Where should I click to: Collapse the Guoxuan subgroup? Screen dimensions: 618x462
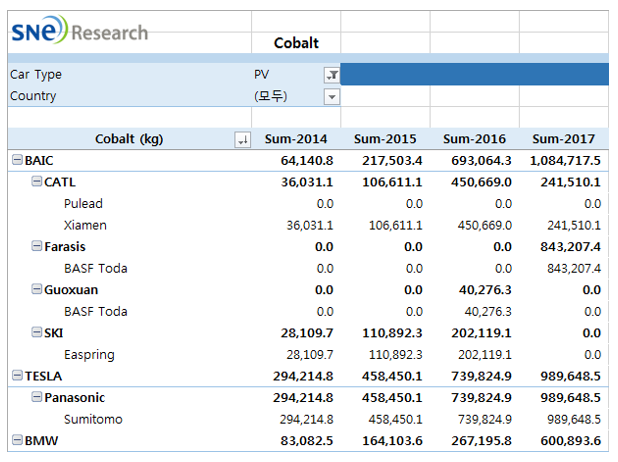pyautogui.click(x=37, y=289)
